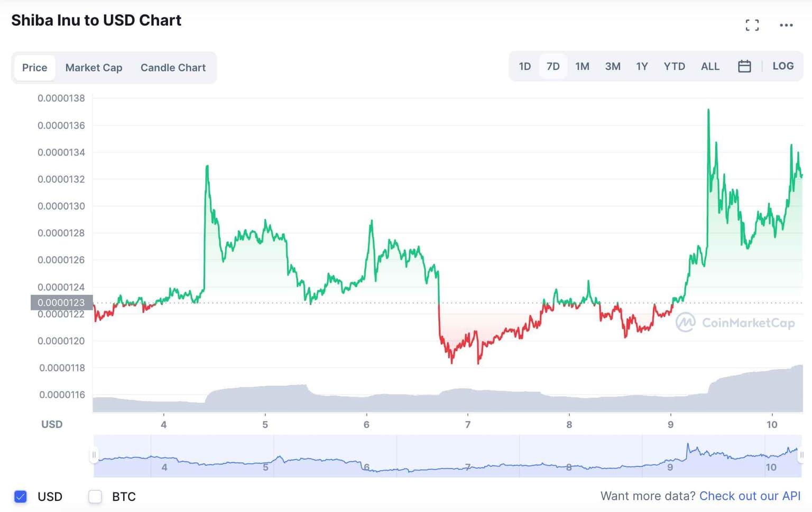Switch to the Market Cap tab
Image resolution: width=812 pixels, height=512 pixels.
94,68
